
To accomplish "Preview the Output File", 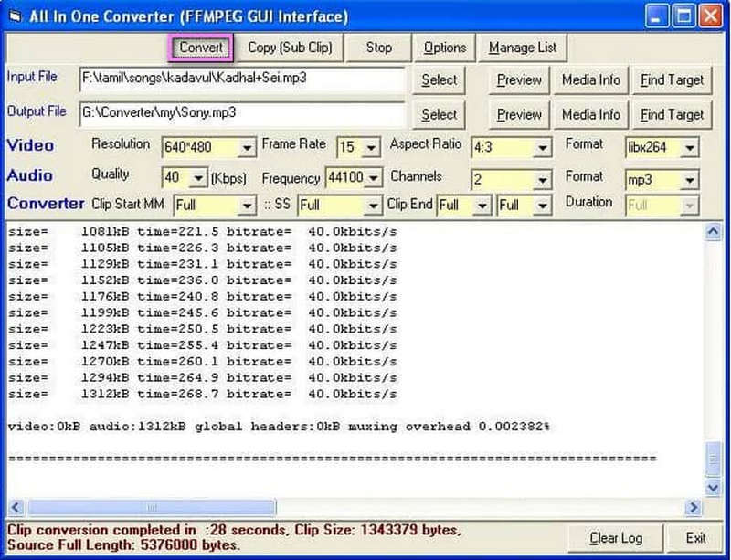I will (518, 115).
